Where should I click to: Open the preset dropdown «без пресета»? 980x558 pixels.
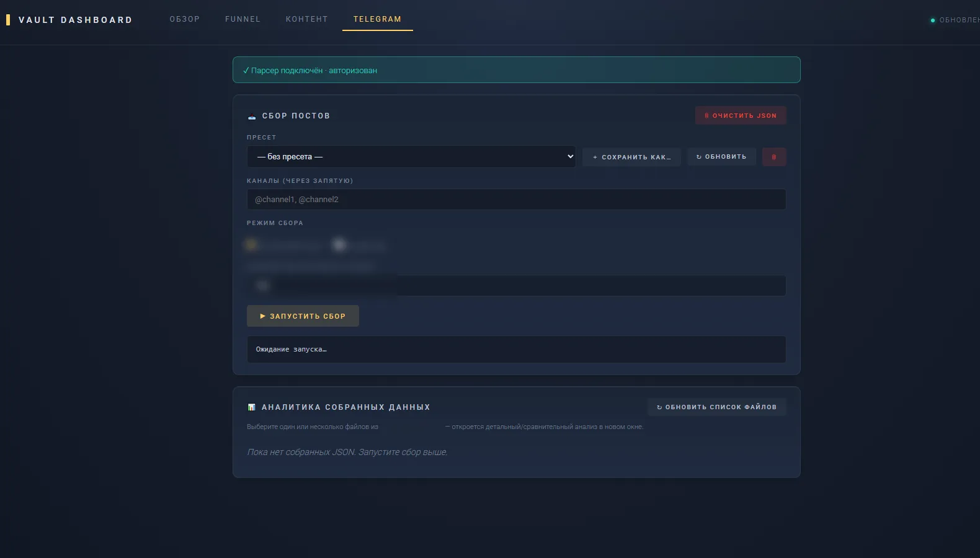(411, 157)
